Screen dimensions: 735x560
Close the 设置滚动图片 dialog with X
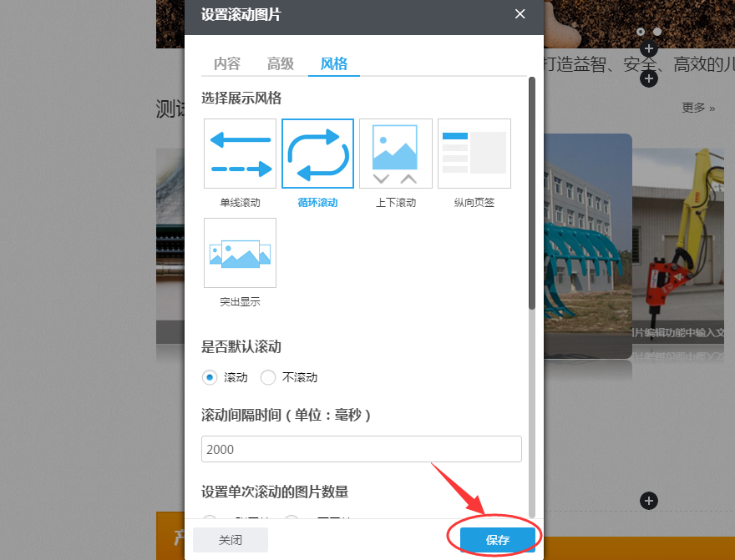(x=520, y=14)
